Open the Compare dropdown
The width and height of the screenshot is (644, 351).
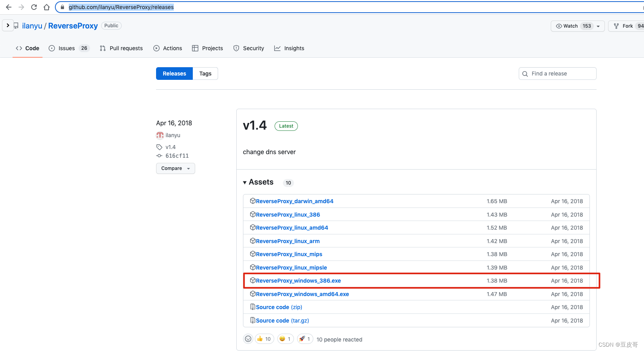pos(175,168)
